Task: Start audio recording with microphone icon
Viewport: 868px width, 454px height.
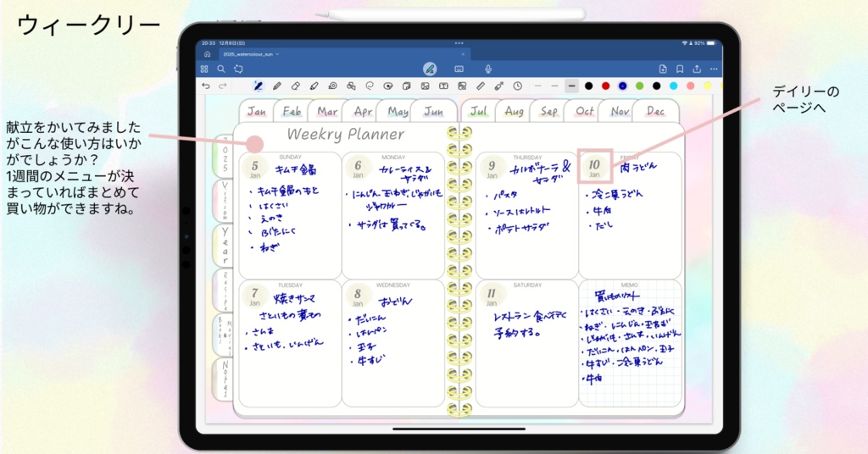Action: tap(488, 69)
